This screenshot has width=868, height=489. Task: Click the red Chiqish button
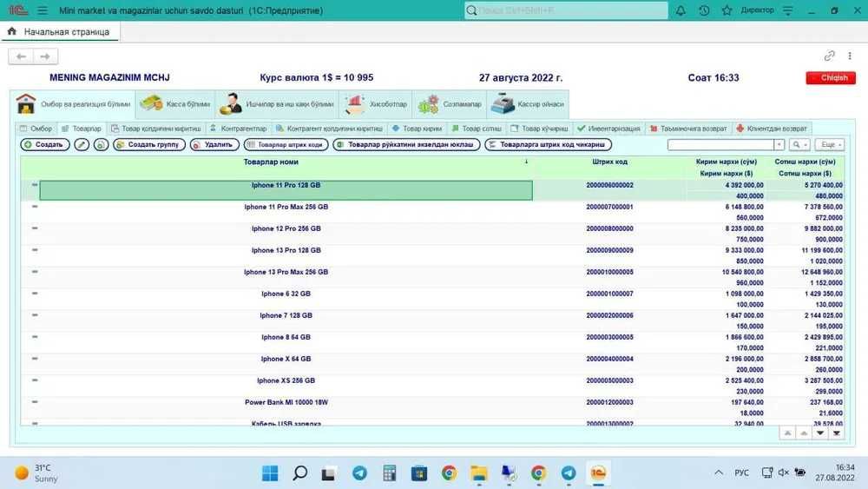[831, 78]
